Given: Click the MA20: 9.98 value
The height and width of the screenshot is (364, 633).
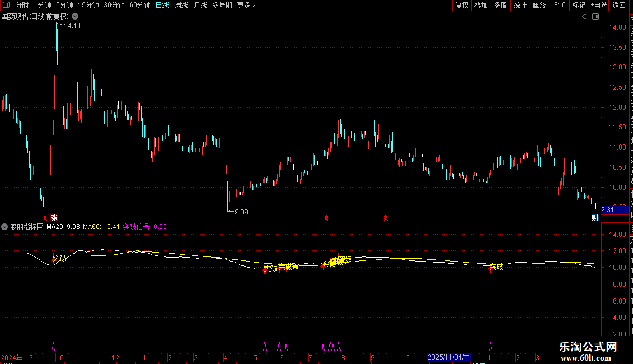Looking at the screenshot, I should point(63,227).
